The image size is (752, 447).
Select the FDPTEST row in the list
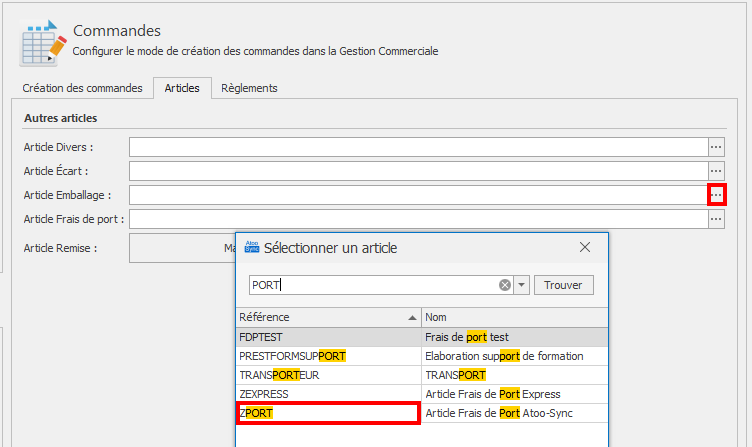pos(327,337)
